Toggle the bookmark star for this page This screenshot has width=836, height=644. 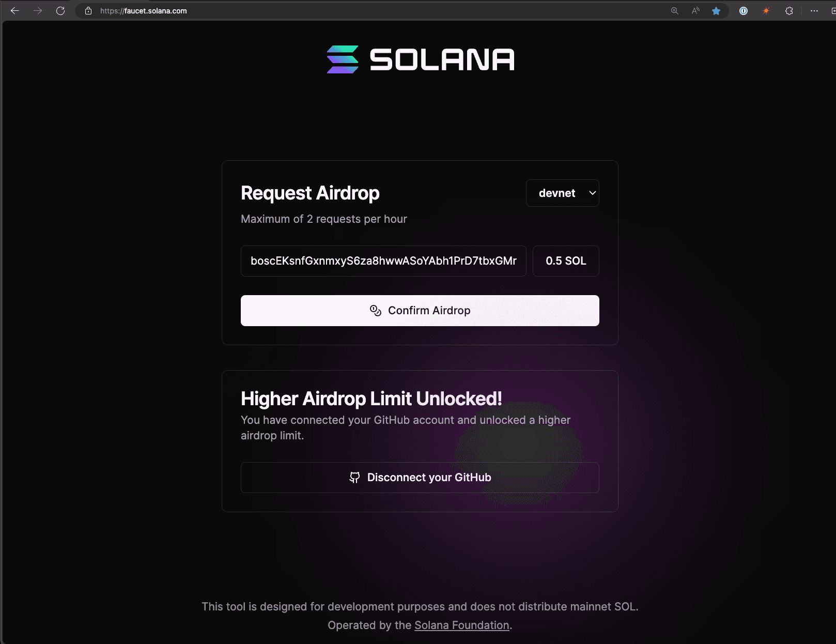[717, 10]
